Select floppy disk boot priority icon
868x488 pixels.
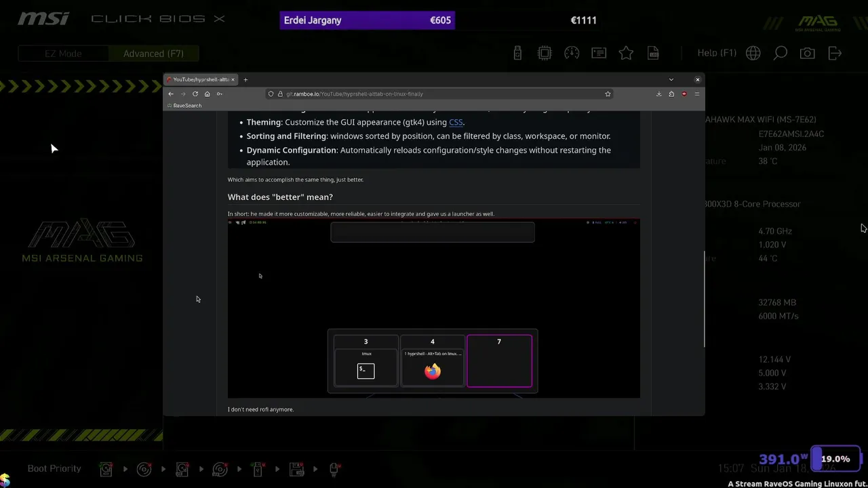[x=296, y=468]
